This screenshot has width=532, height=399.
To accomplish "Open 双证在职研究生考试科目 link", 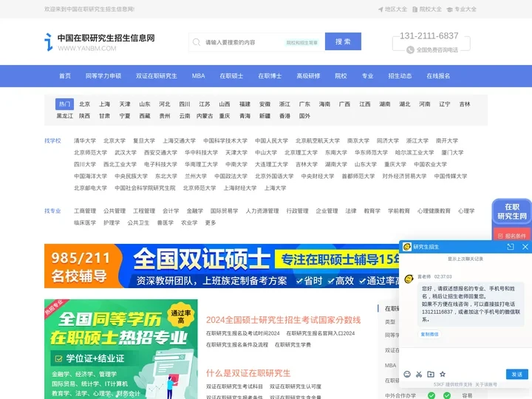I will tap(234, 386).
